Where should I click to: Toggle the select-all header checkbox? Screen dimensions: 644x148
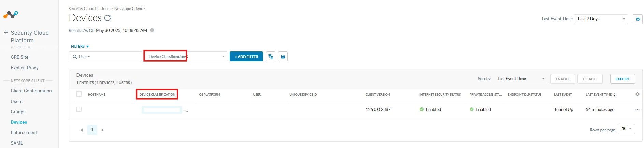pyautogui.click(x=79, y=94)
